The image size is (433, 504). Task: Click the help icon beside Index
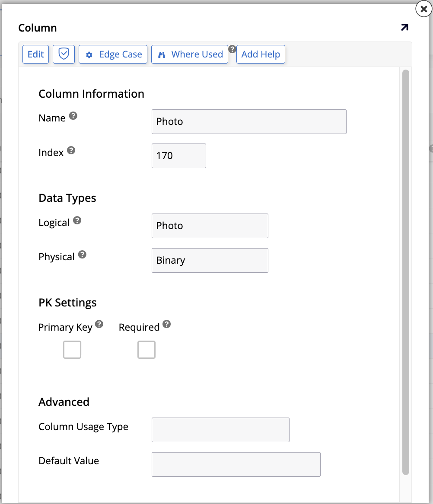coord(71,150)
